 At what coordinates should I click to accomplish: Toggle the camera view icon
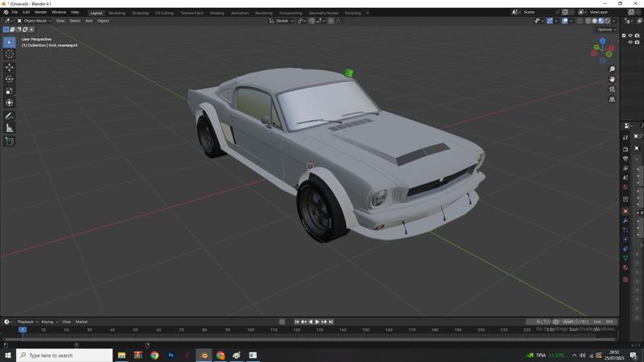click(612, 89)
